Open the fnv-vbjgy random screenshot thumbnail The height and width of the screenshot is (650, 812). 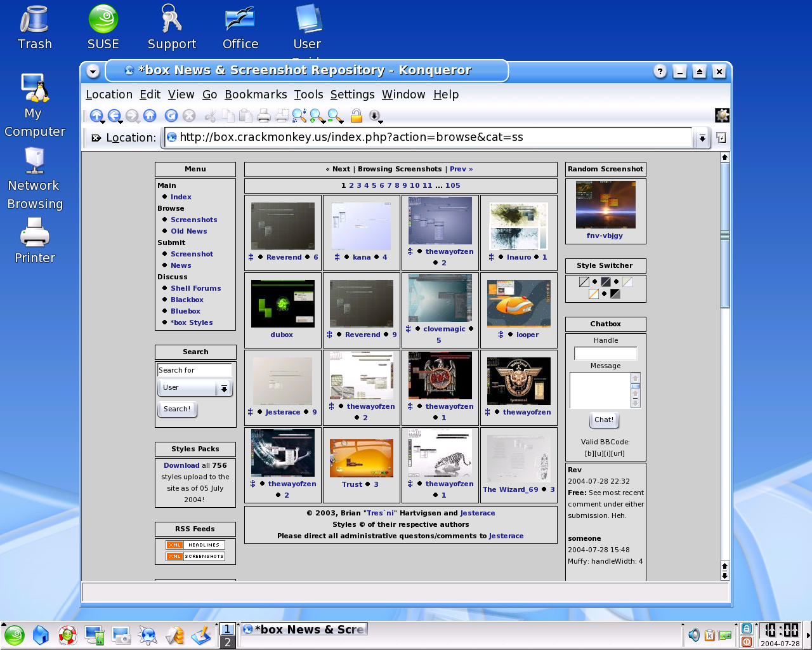(x=606, y=204)
